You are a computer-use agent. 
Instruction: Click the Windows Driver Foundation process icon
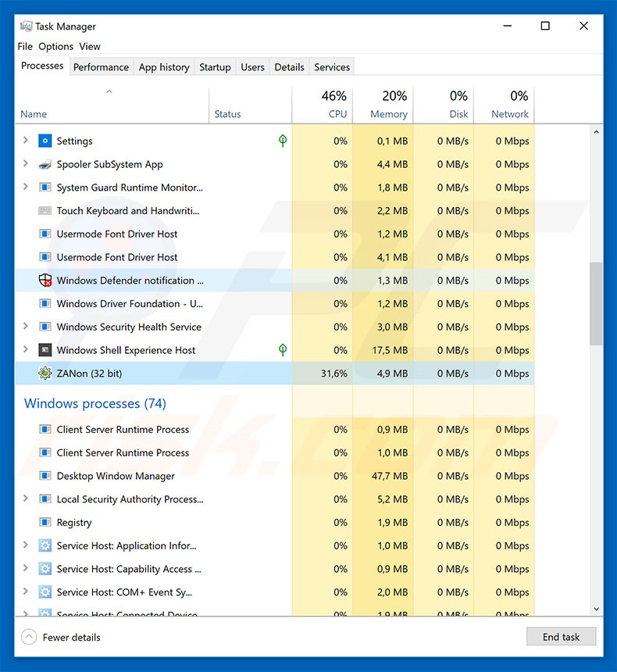point(45,303)
